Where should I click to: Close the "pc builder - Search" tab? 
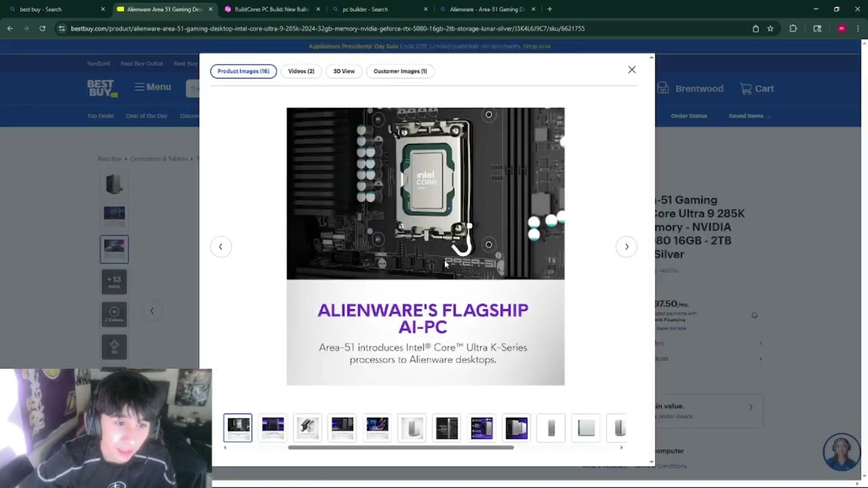coord(426,9)
